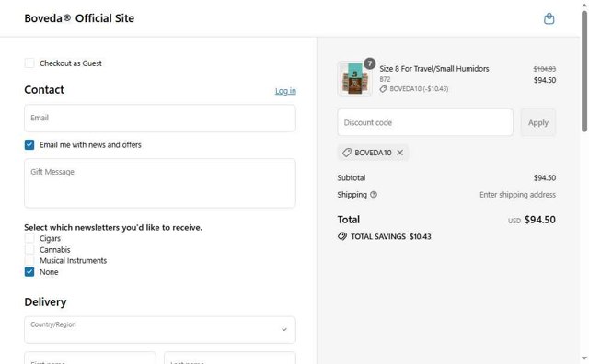Uncheck Email me with news and offers
This screenshot has height=364, width=589.
pyautogui.click(x=29, y=145)
